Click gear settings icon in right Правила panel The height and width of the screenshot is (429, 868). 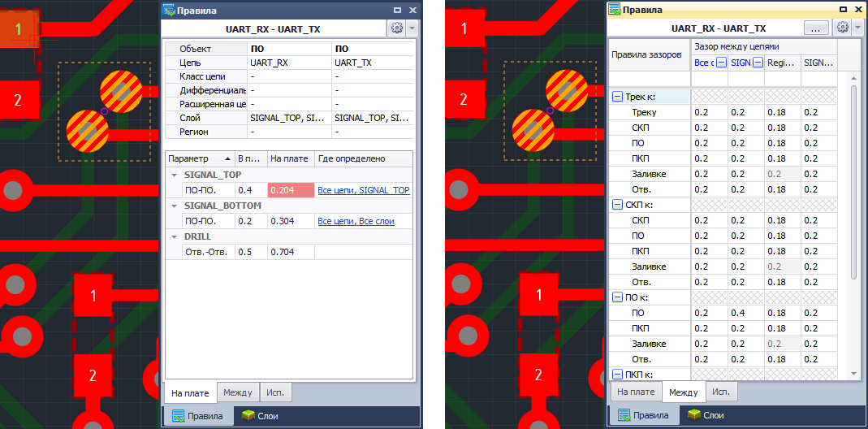point(842,28)
